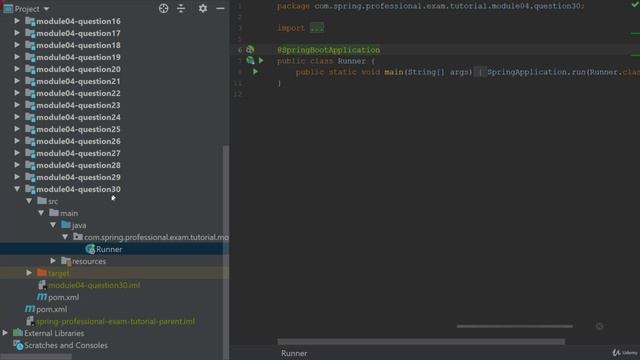This screenshot has height=360, width=640.
Task: Select module04-question28 in tree
Action: [x=78, y=165]
